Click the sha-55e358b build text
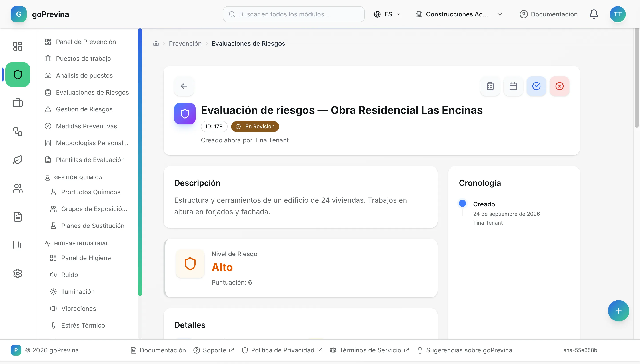640x364 pixels. click(580, 350)
